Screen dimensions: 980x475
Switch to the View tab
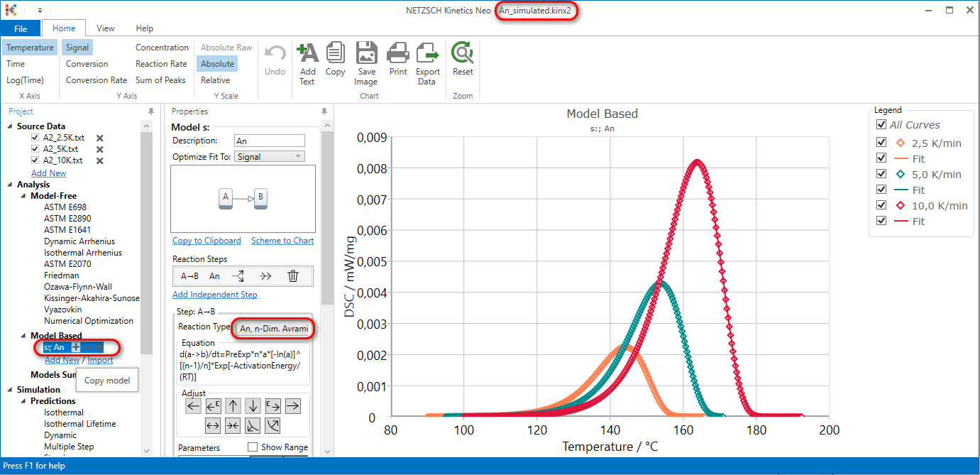pos(105,28)
